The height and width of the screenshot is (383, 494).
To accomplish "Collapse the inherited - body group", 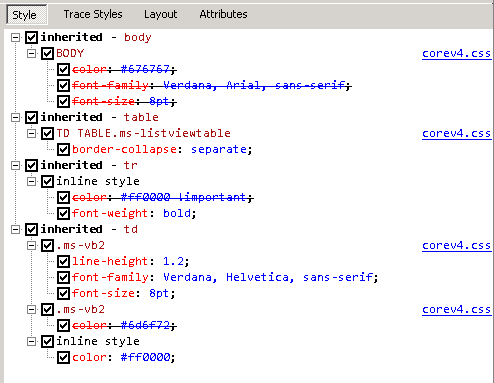I will pyautogui.click(x=15, y=37).
